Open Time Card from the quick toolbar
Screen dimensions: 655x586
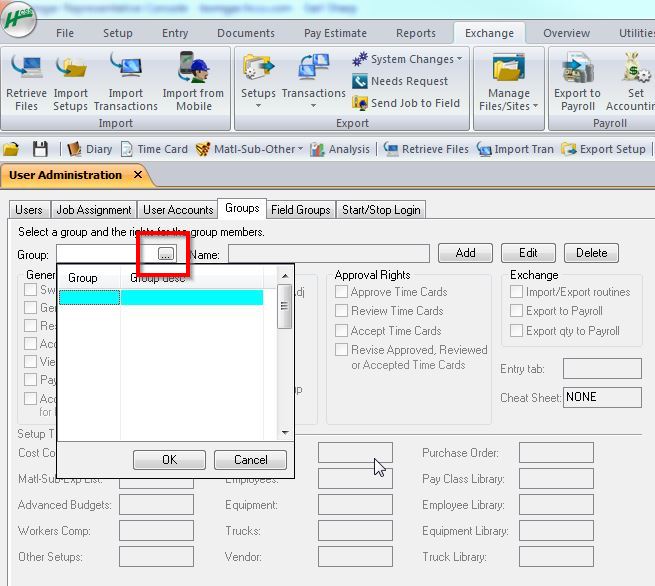(154, 149)
